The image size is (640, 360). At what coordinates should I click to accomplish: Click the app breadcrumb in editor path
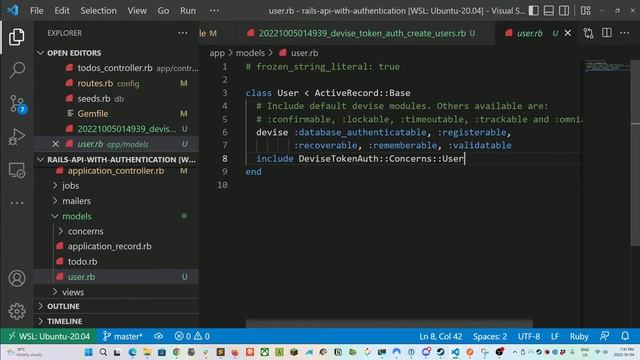(x=217, y=53)
